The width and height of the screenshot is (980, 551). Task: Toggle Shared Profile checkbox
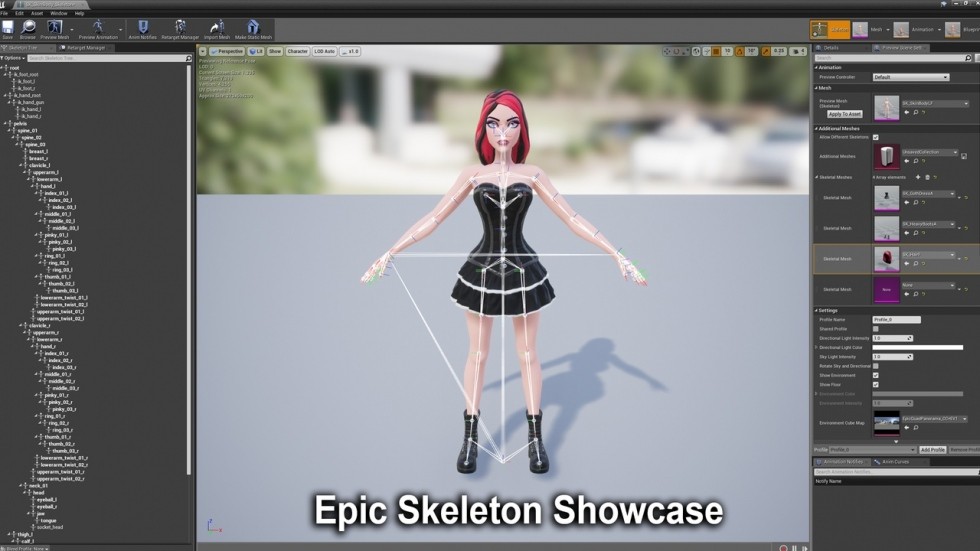tap(876, 329)
